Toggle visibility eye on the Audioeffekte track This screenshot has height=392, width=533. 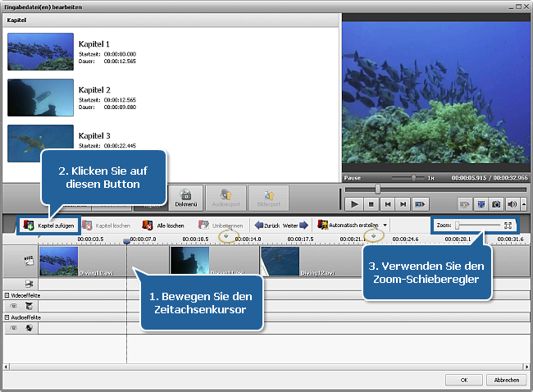coord(13,326)
